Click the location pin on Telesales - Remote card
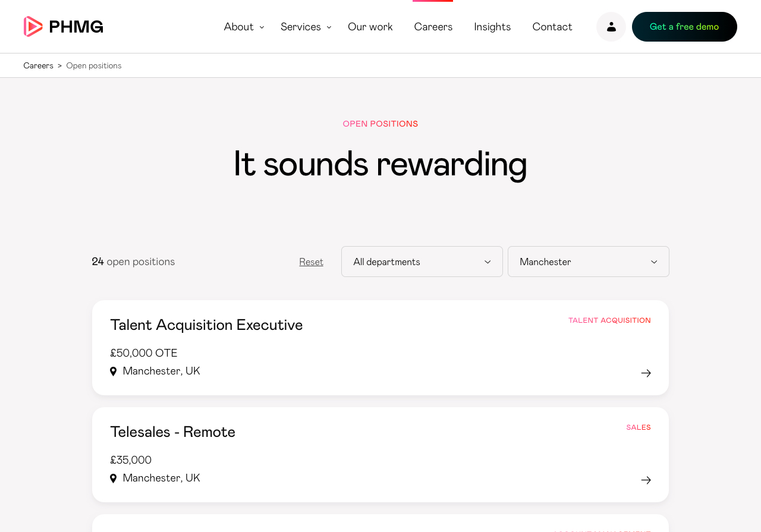 (114, 479)
